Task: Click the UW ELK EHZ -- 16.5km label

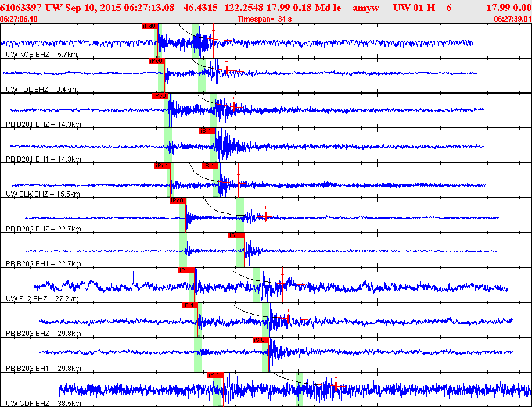Action: coord(43,194)
